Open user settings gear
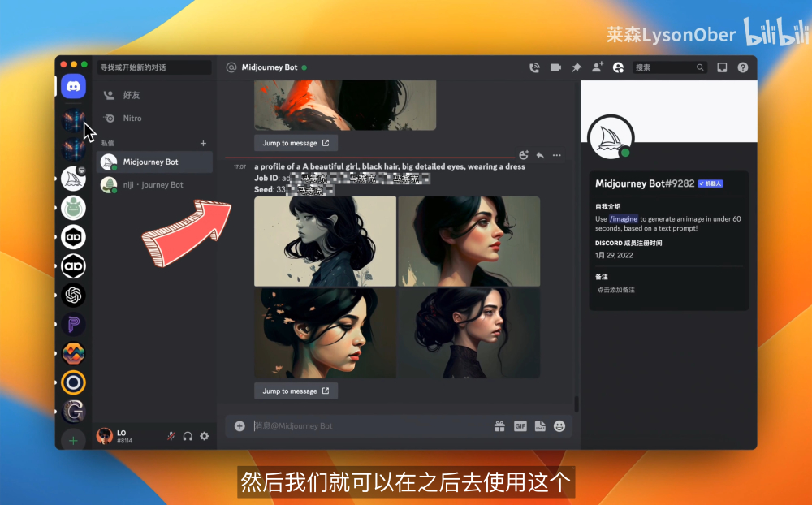This screenshot has width=812, height=505. pos(205,436)
